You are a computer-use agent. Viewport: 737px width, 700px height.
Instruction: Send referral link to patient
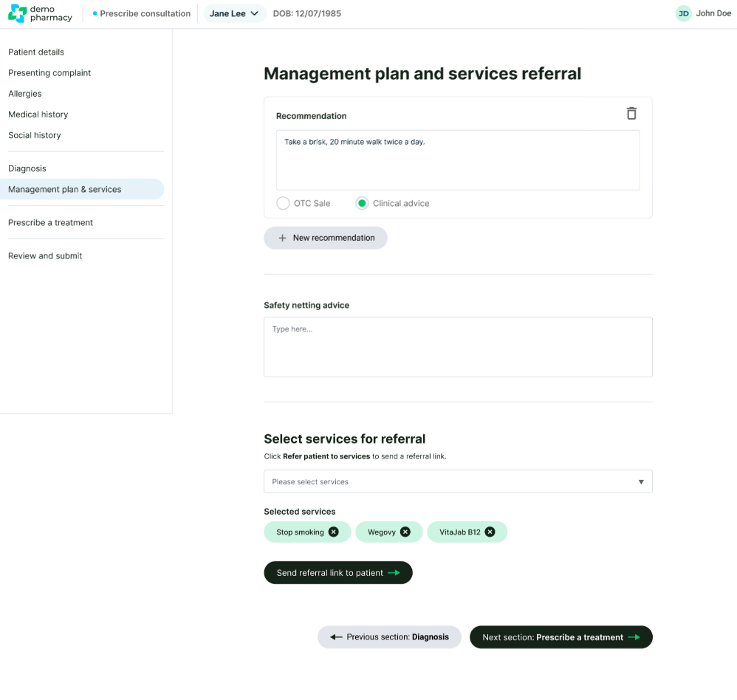tap(337, 573)
